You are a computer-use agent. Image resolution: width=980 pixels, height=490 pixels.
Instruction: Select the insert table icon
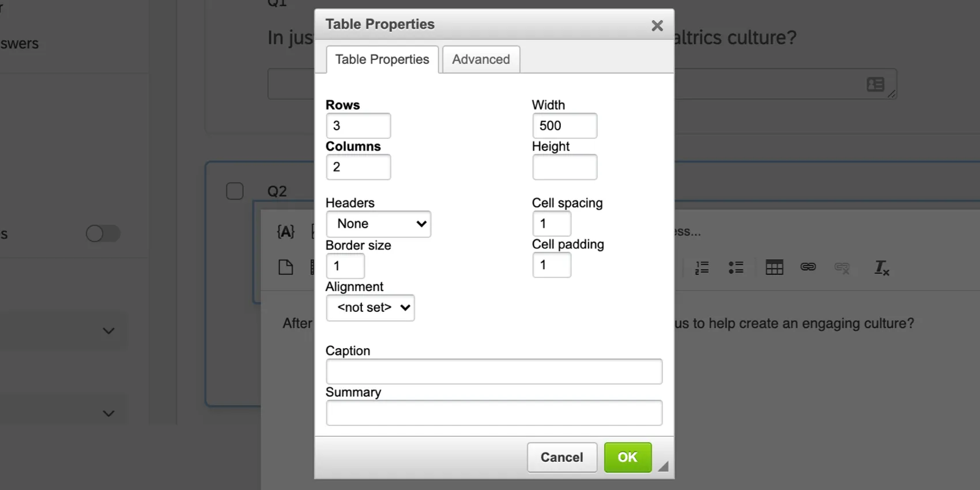[774, 267]
